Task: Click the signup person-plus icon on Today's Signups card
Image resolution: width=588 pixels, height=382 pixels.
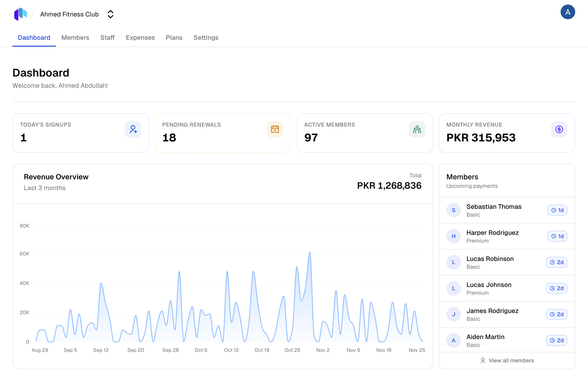Action: (x=133, y=129)
